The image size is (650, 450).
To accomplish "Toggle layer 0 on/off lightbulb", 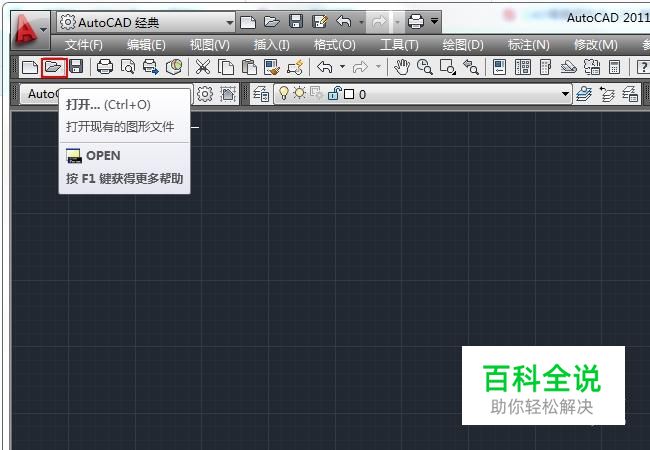I will [284, 93].
